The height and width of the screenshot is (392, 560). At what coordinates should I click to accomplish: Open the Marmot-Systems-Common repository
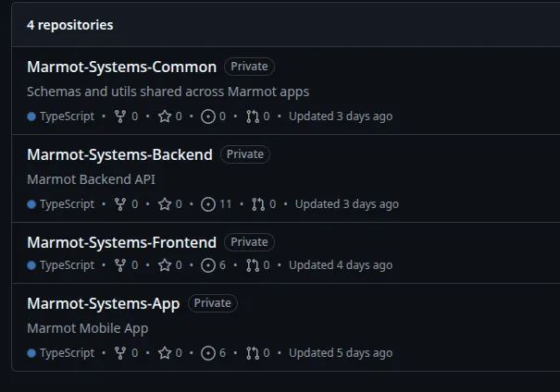(121, 67)
